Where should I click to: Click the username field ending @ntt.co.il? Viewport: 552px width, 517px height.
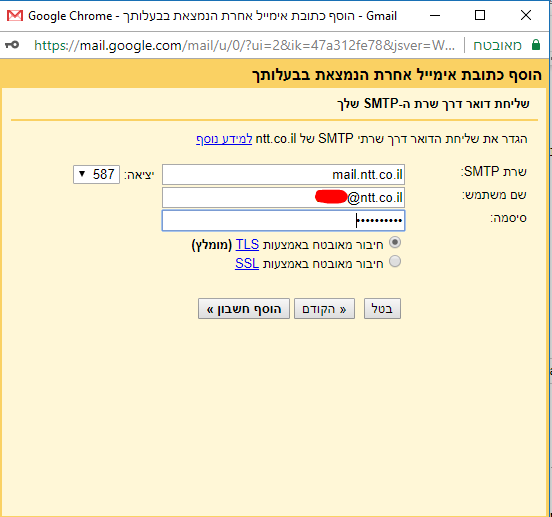(283, 197)
